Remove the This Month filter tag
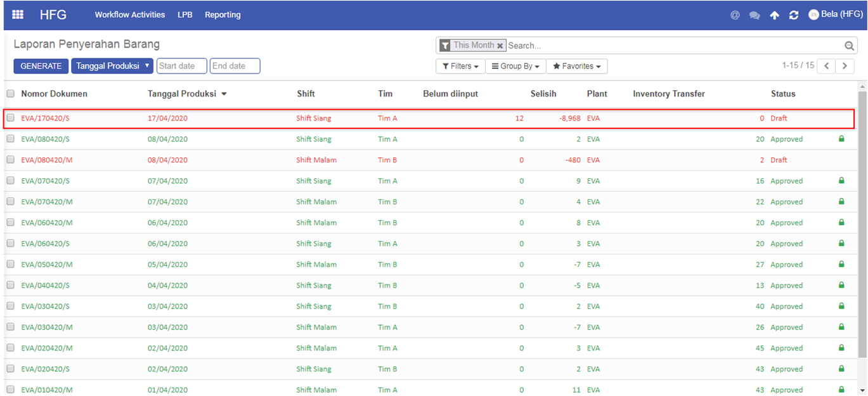 click(500, 46)
